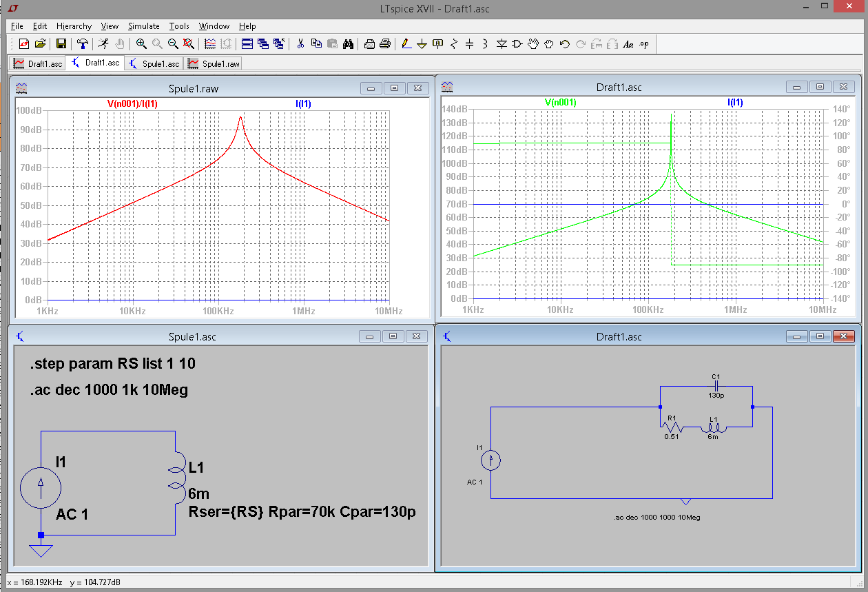868x592 pixels.
Task: Select the Drag hand tool
Action: click(x=549, y=44)
